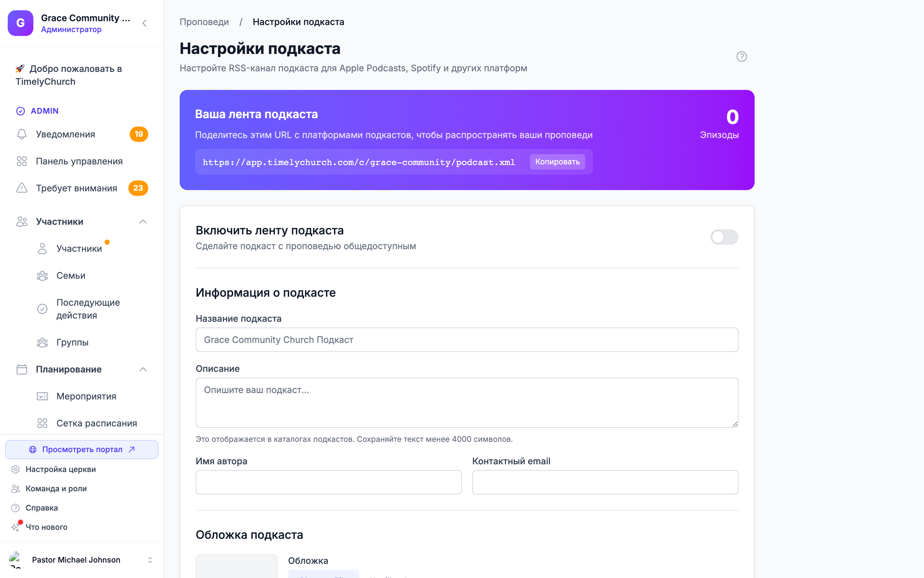The width and height of the screenshot is (924, 578).
Task: Click the Эпизоды count label
Action: pyautogui.click(x=719, y=135)
